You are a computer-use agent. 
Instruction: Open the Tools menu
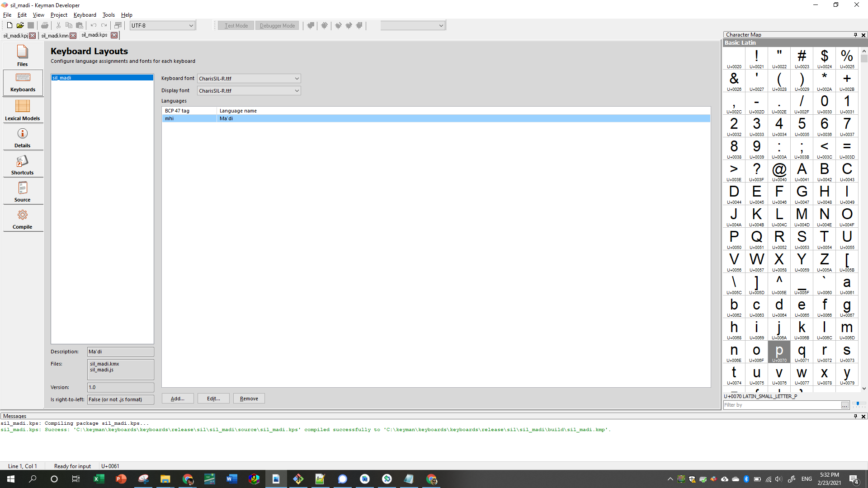click(x=108, y=15)
